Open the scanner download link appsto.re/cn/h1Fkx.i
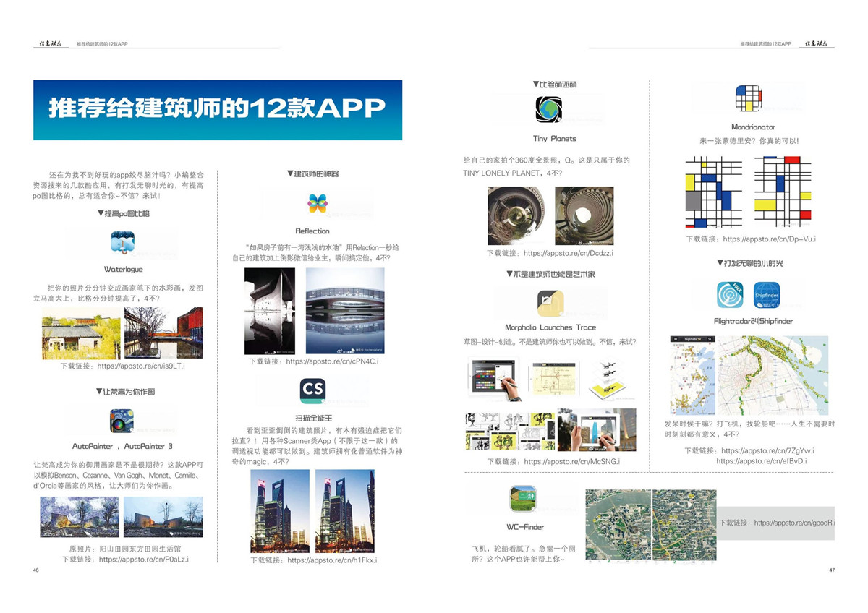The height and width of the screenshot is (613, 868). (332, 560)
